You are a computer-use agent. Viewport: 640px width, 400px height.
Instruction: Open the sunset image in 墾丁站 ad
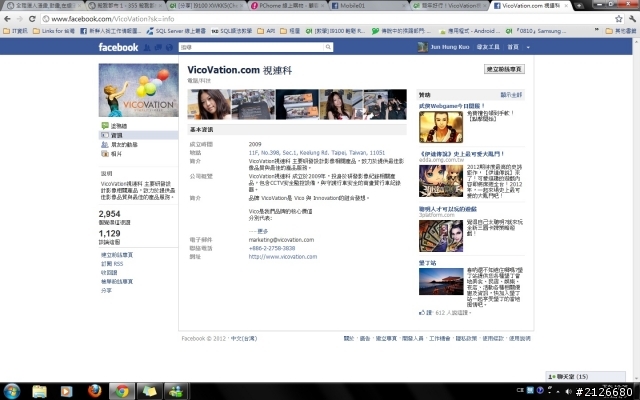pyautogui.click(x=441, y=281)
